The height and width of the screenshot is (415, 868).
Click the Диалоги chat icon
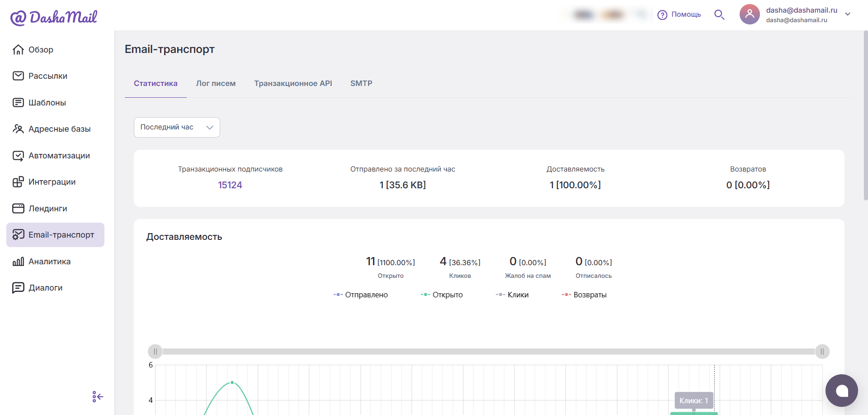[x=18, y=288]
